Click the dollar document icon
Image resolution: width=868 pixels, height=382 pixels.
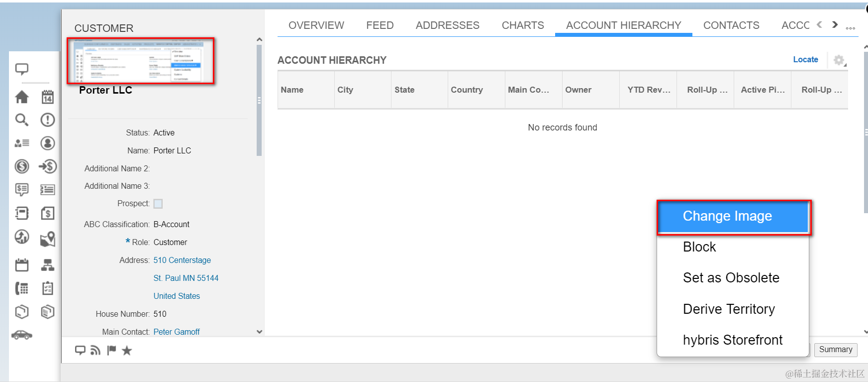[48, 213]
